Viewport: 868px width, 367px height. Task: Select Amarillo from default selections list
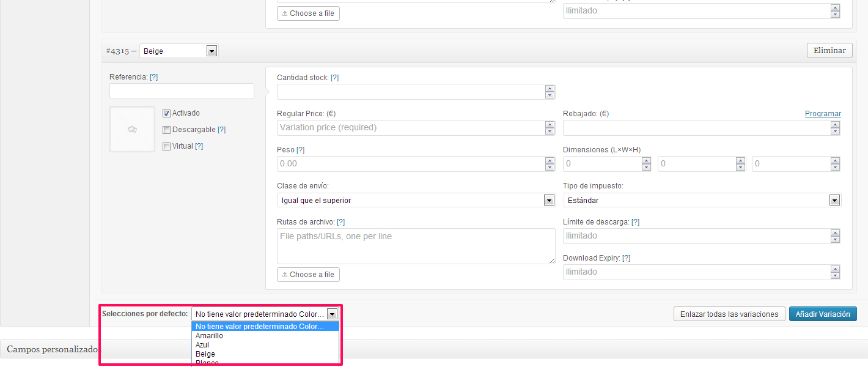tap(209, 336)
